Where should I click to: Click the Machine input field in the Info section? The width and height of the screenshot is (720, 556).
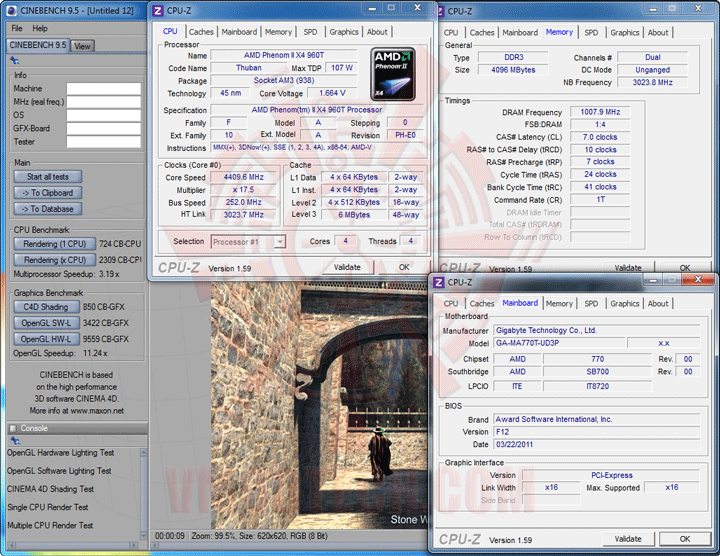(x=102, y=89)
